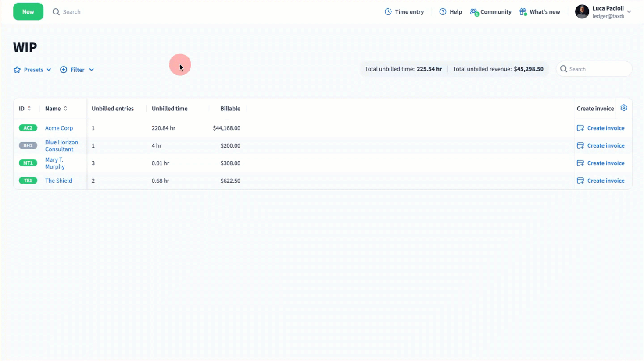Click the Filter plus circle icon
Screen dimensions: 644x361
[x=64, y=70]
